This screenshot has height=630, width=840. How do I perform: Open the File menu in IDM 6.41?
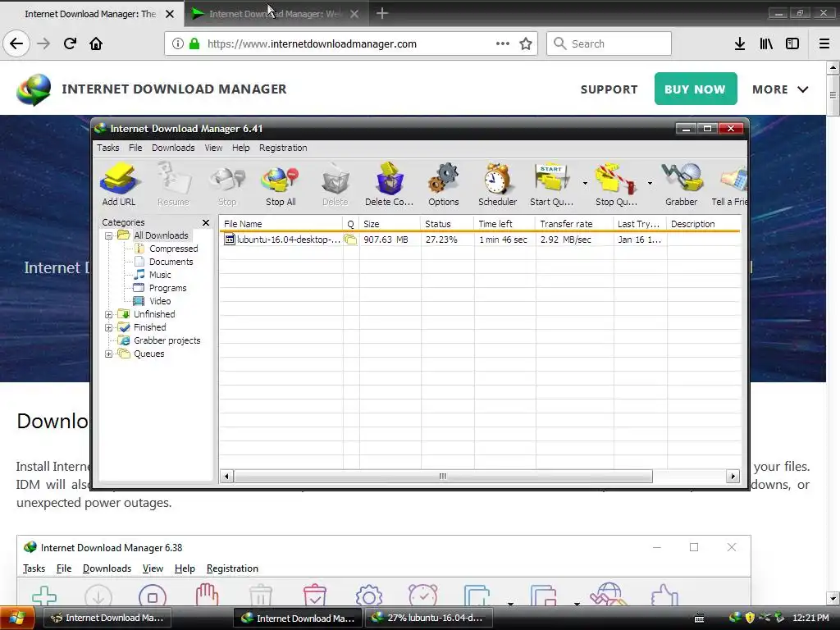point(135,148)
